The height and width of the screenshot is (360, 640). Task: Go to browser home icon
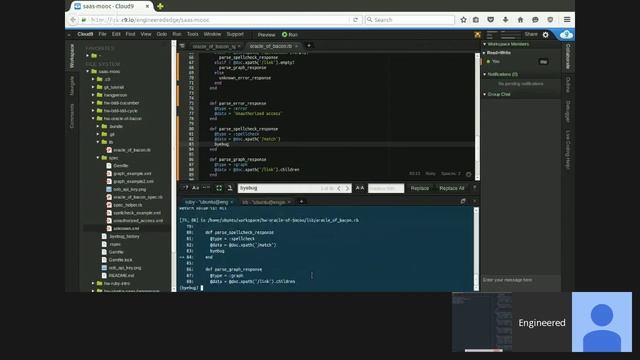click(x=520, y=20)
